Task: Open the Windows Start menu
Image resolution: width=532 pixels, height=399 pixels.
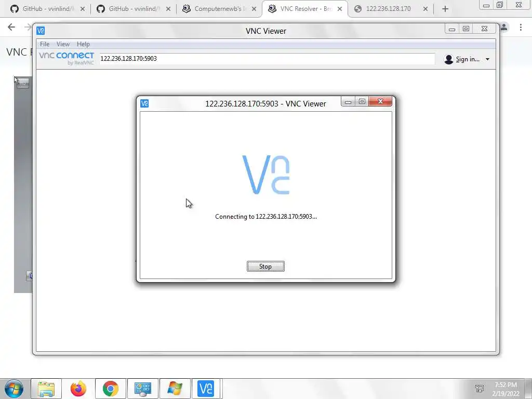Action: 14,389
